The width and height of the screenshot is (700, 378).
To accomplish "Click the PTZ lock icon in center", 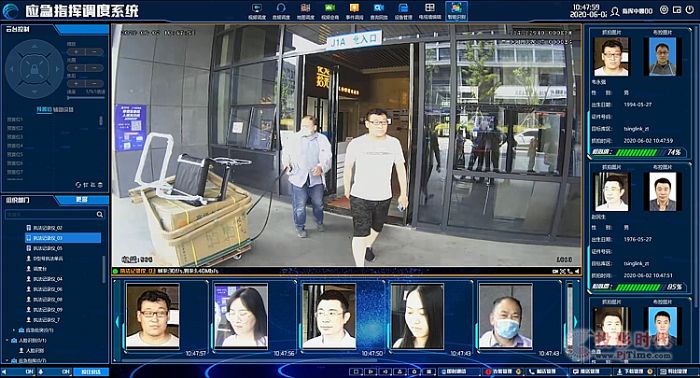I will [34, 69].
